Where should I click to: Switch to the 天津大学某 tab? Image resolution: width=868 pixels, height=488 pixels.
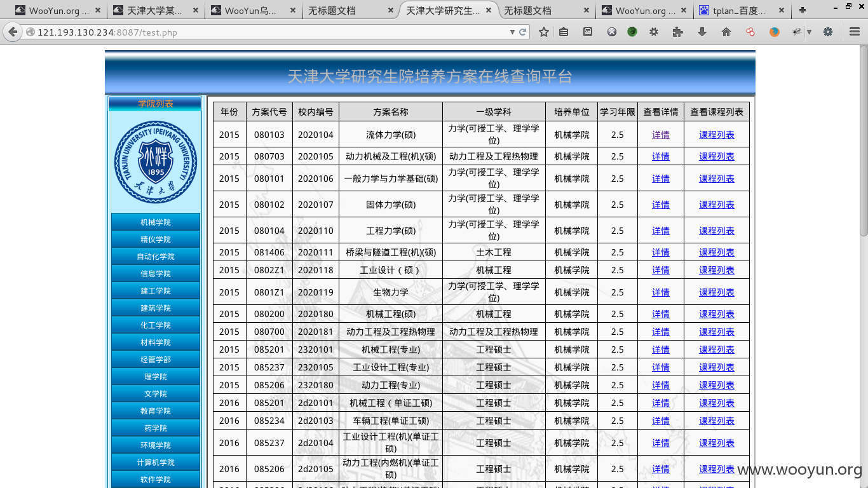click(x=155, y=10)
